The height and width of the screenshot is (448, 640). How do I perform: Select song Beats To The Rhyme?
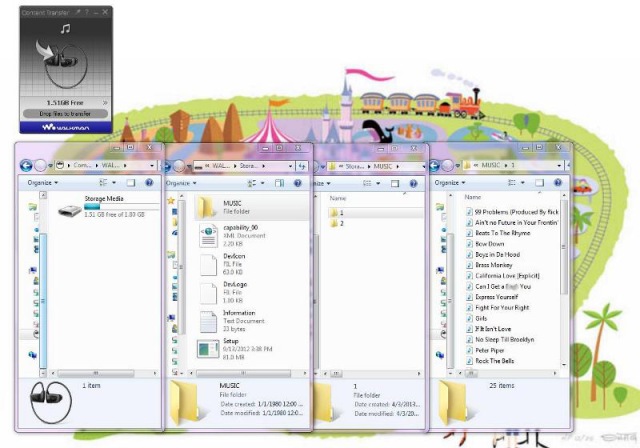(498, 233)
